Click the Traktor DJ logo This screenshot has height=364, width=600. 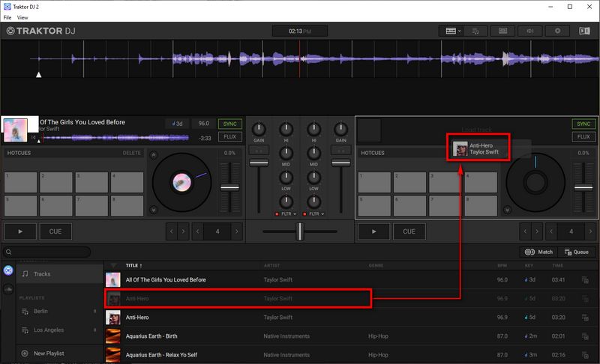pyautogui.click(x=41, y=31)
